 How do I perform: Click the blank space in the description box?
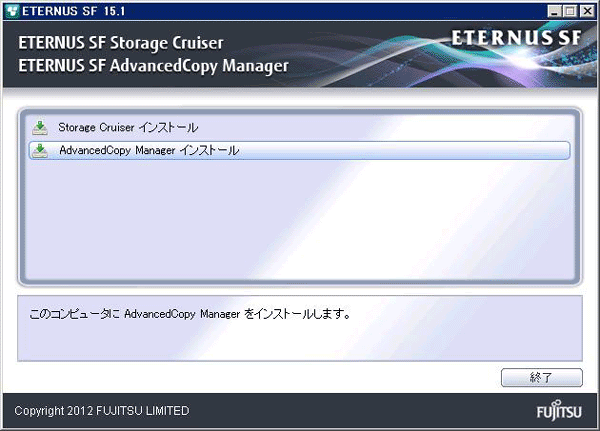(x=300, y=341)
